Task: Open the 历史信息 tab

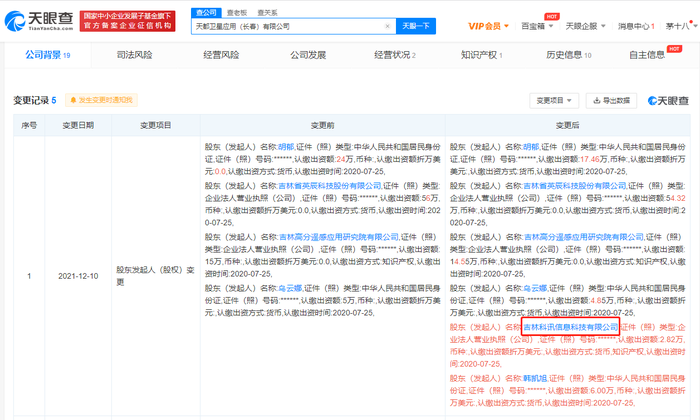Action: click(x=568, y=55)
